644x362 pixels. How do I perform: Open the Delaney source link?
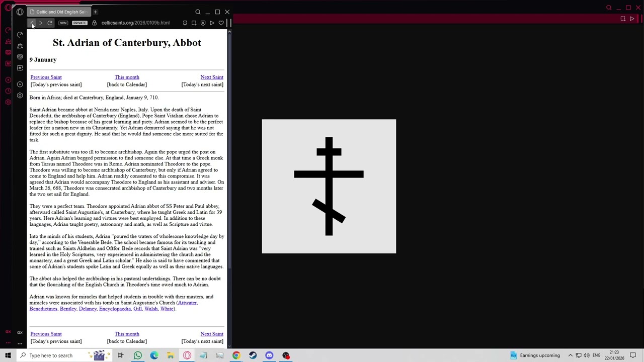[88, 309]
